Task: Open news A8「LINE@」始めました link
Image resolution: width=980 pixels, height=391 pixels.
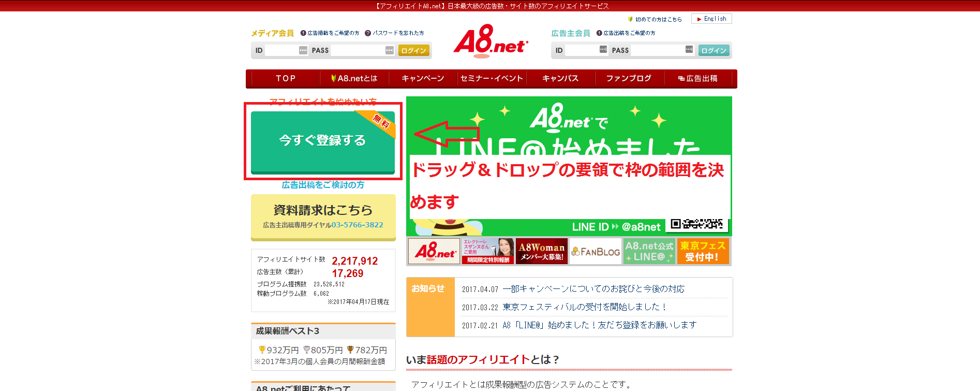Action: [600, 325]
